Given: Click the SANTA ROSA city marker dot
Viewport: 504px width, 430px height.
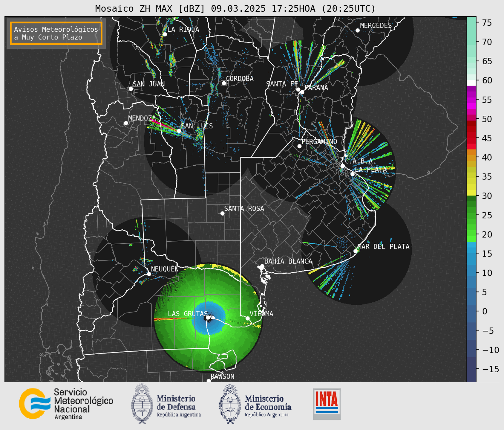Looking at the screenshot, I should coord(222,213).
